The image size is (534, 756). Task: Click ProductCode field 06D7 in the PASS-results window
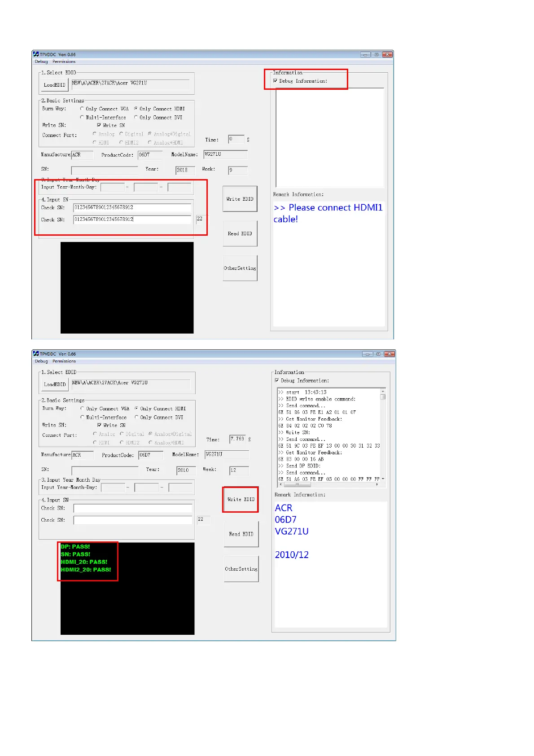coord(151,455)
